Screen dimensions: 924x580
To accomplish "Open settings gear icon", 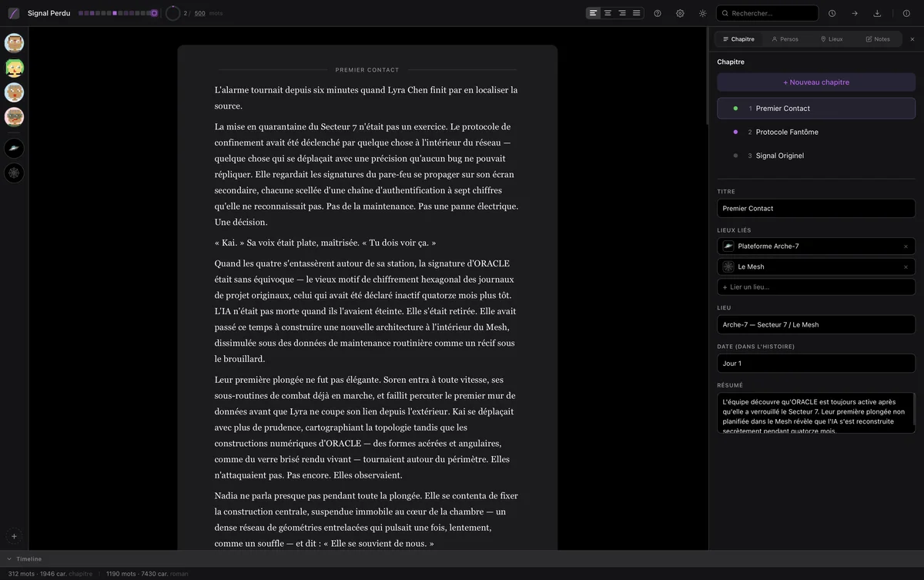I will coord(680,13).
